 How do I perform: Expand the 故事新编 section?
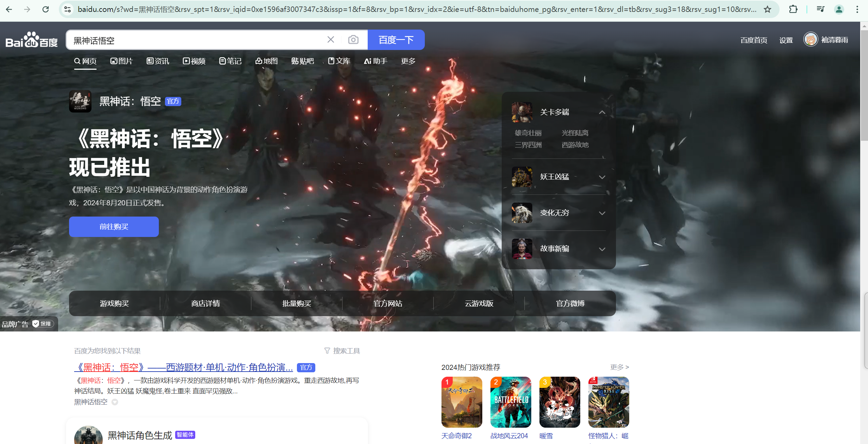point(602,249)
